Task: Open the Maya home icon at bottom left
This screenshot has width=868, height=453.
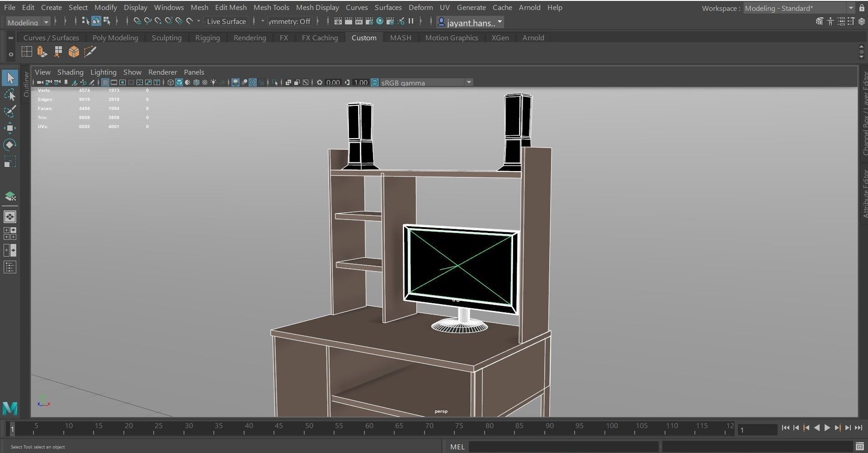Action: pos(10,408)
